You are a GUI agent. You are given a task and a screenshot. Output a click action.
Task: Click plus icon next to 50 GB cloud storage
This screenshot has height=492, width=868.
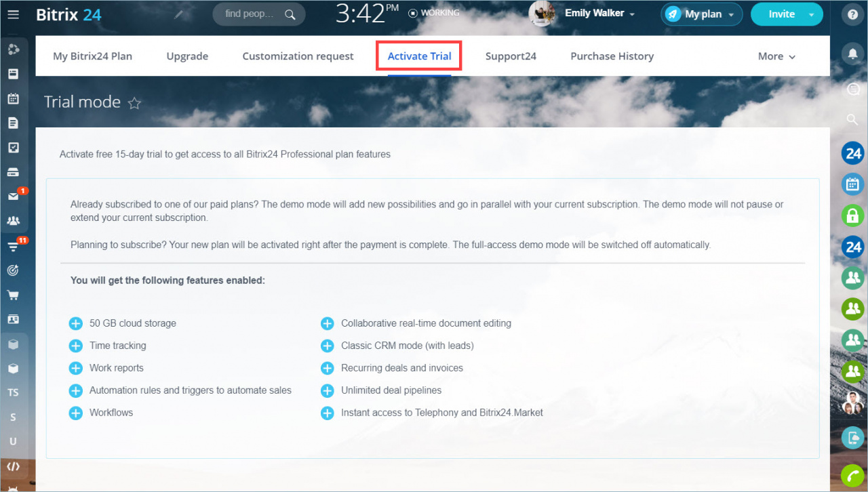(x=76, y=324)
